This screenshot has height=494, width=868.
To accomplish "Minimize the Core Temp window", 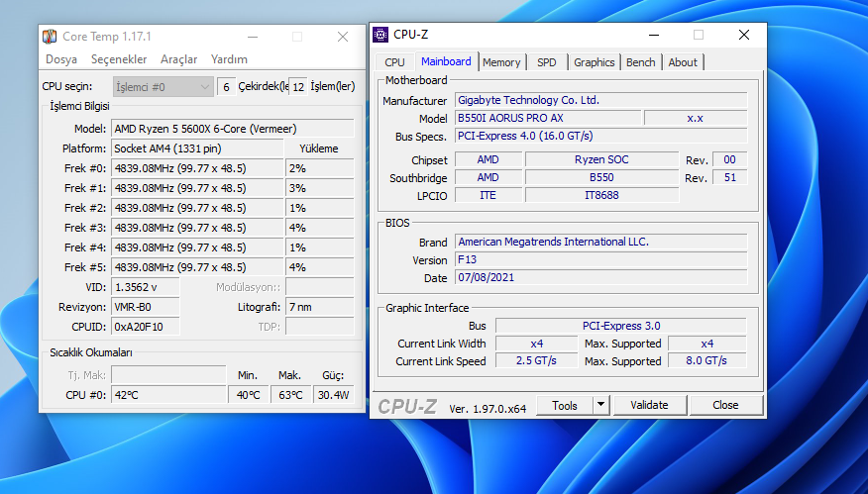I will (253, 37).
